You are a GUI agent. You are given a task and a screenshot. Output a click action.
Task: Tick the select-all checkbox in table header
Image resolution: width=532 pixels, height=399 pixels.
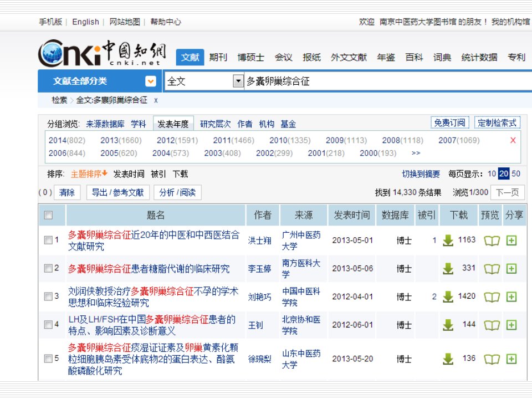(49, 215)
